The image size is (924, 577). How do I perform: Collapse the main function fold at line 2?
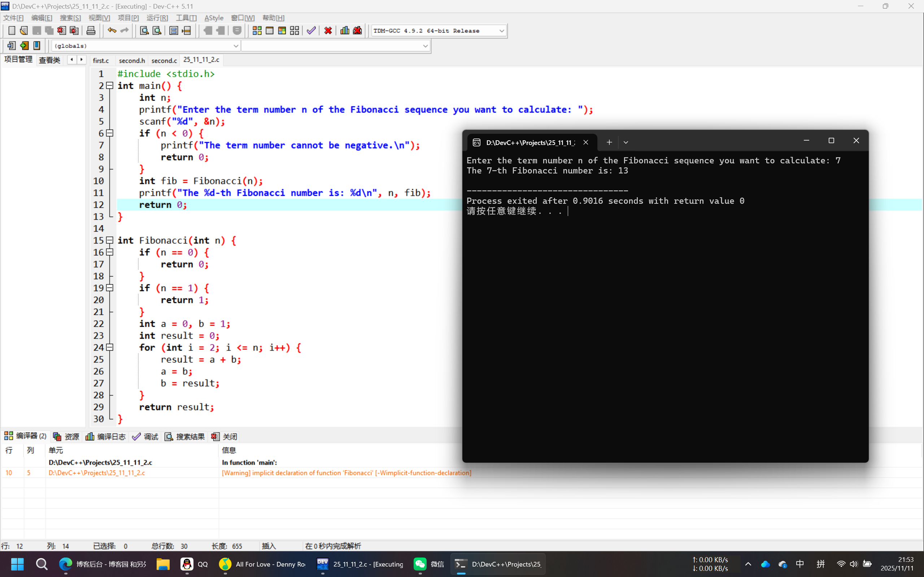[x=110, y=85]
